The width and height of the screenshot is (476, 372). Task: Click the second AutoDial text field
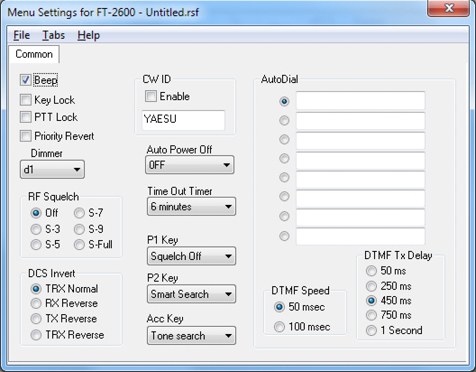[361, 121]
